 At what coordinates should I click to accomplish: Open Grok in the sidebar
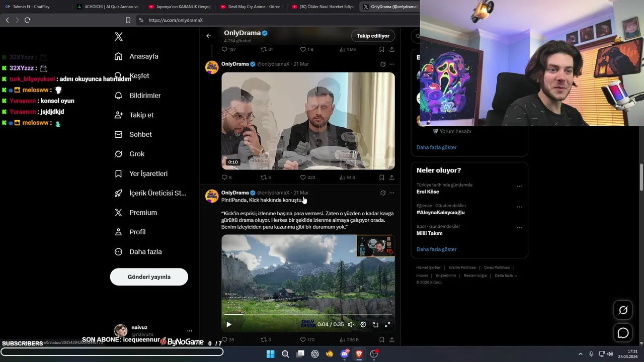pyautogui.click(x=129, y=154)
